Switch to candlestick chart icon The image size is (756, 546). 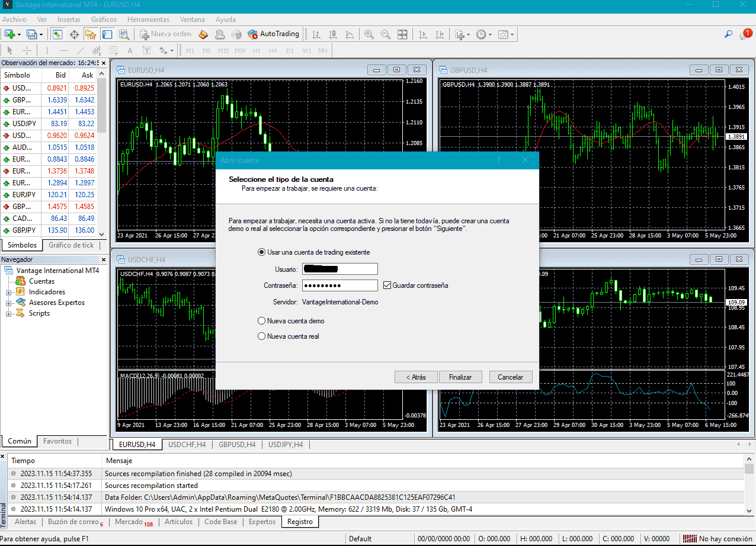pyautogui.click(x=333, y=34)
